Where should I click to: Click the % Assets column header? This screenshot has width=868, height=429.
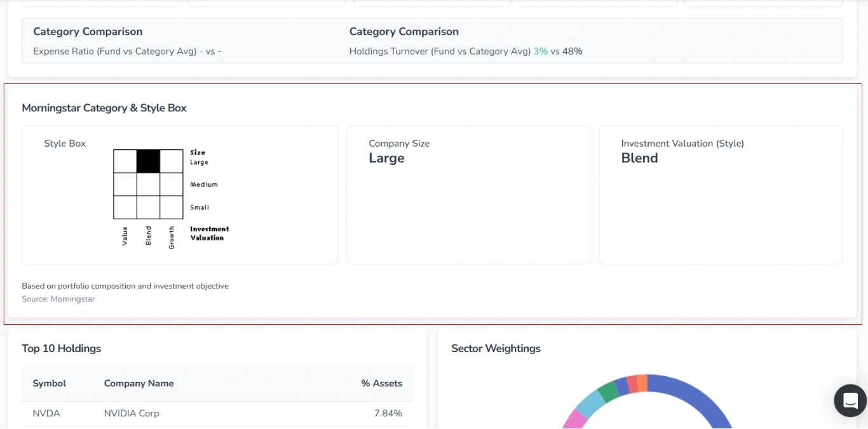click(381, 383)
